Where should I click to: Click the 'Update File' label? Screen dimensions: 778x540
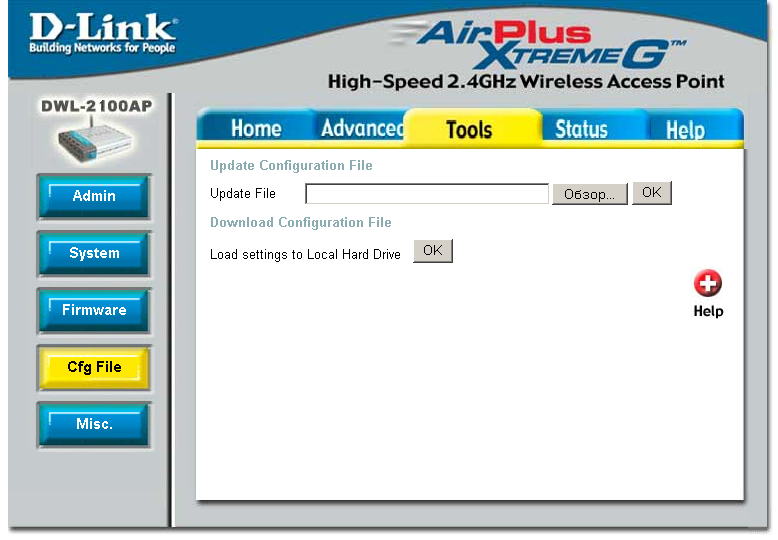tap(243, 194)
